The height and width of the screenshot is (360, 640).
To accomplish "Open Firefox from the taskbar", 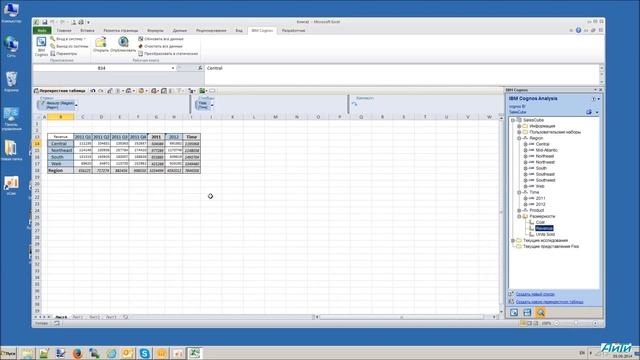I will point(77,353).
